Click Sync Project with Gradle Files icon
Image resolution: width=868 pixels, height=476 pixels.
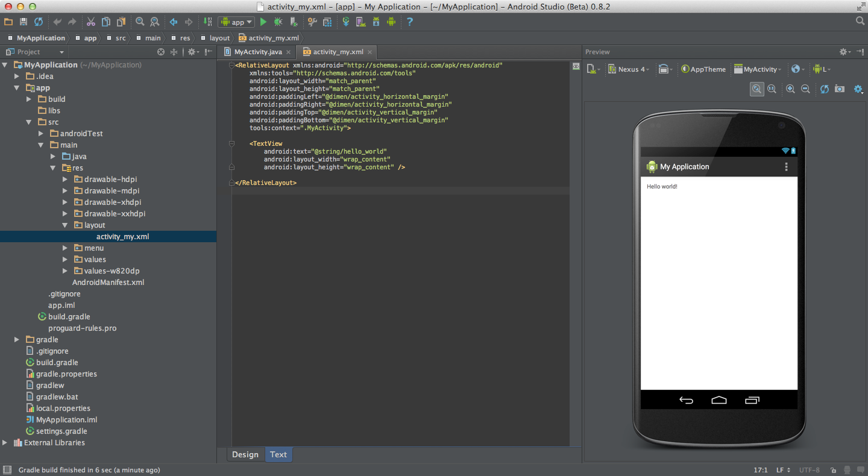pyautogui.click(x=346, y=22)
